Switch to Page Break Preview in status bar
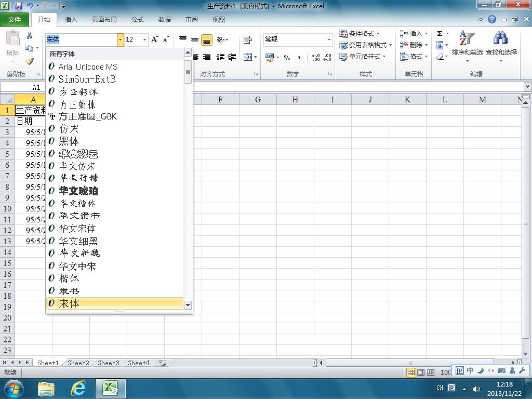532x399 pixels. (x=431, y=373)
